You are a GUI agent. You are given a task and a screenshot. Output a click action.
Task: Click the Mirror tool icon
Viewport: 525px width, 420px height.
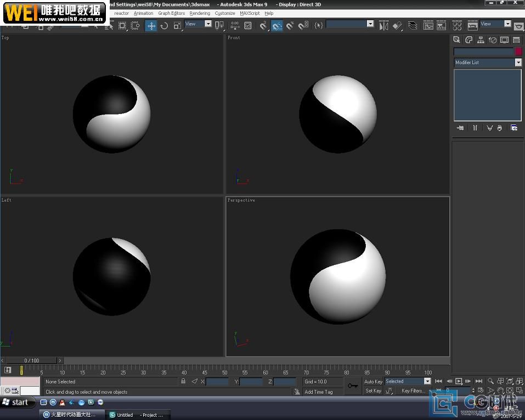coord(383,26)
